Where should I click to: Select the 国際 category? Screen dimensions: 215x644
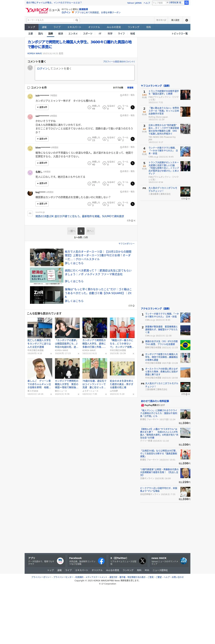click(x=51, y=33)
